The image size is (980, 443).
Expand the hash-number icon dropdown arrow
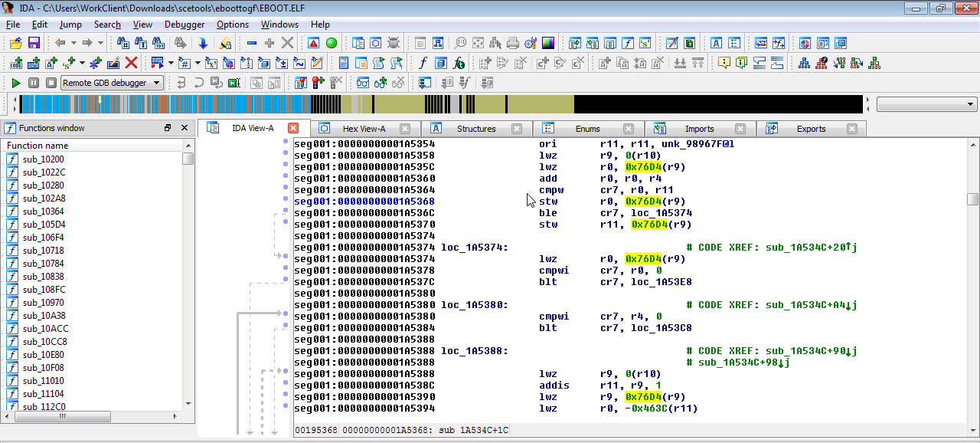[x=198, y=63]
